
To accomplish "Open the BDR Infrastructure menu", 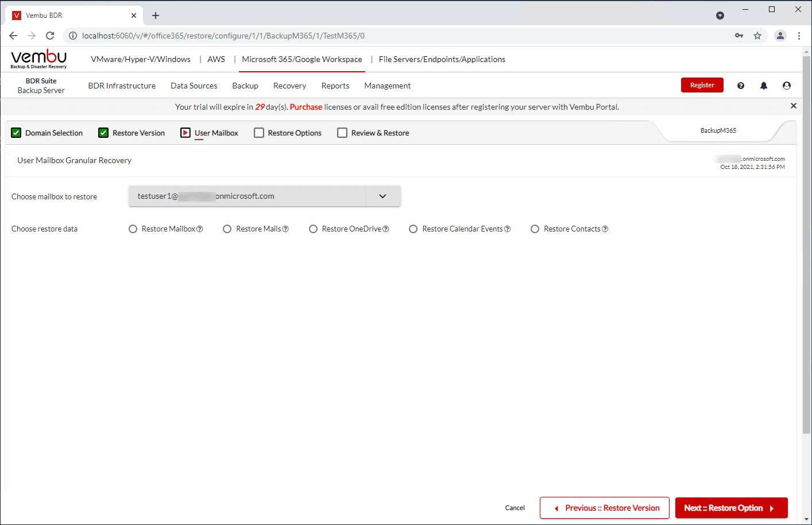I will pyautogui.click(x=122, y=86).
